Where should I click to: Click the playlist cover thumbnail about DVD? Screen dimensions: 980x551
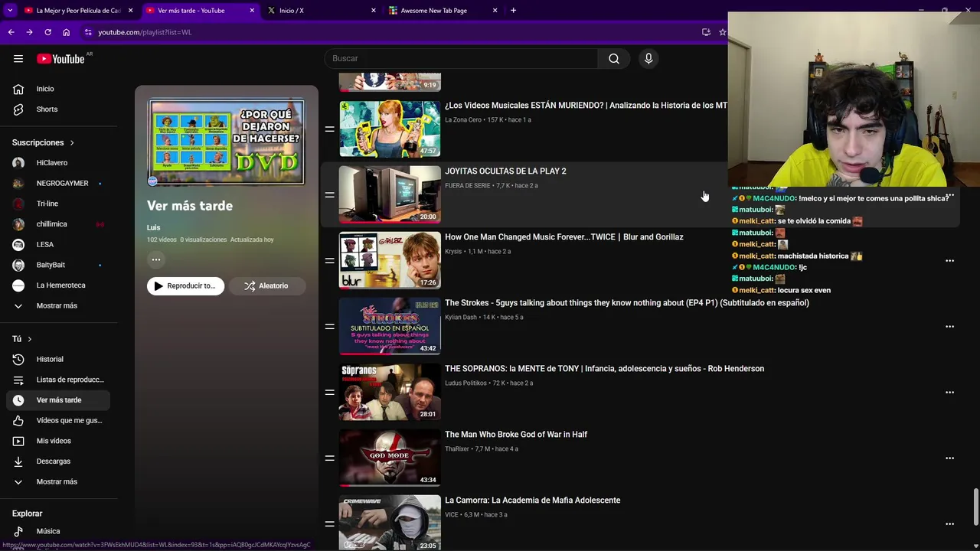[x=227, y=142]
